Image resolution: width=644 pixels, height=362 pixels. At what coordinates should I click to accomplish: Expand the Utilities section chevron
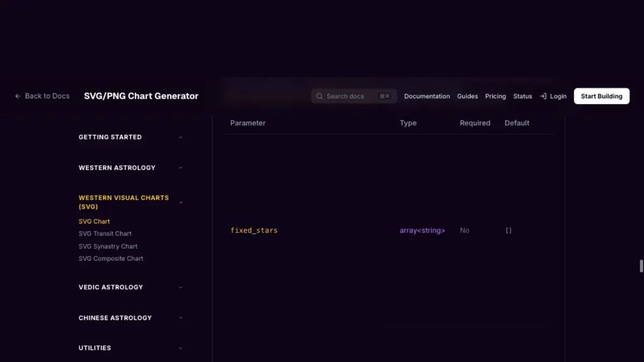[x=181, y=348]
